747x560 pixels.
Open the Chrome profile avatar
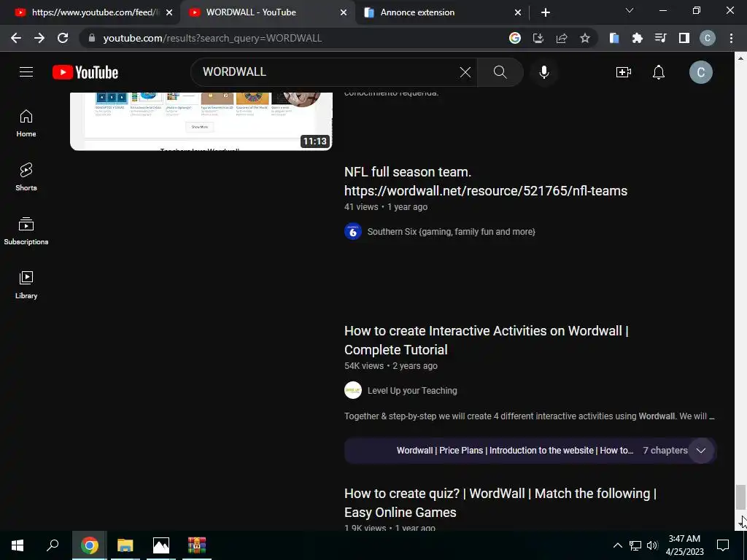click(x=708, y=38)
